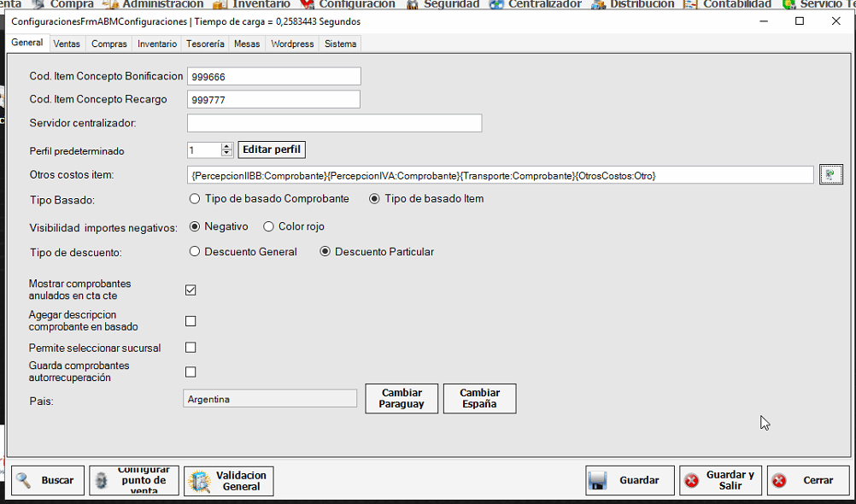Save with the Guardar floppy disk button
This screenshot has height=504, width=856.
tap(630, 480)
